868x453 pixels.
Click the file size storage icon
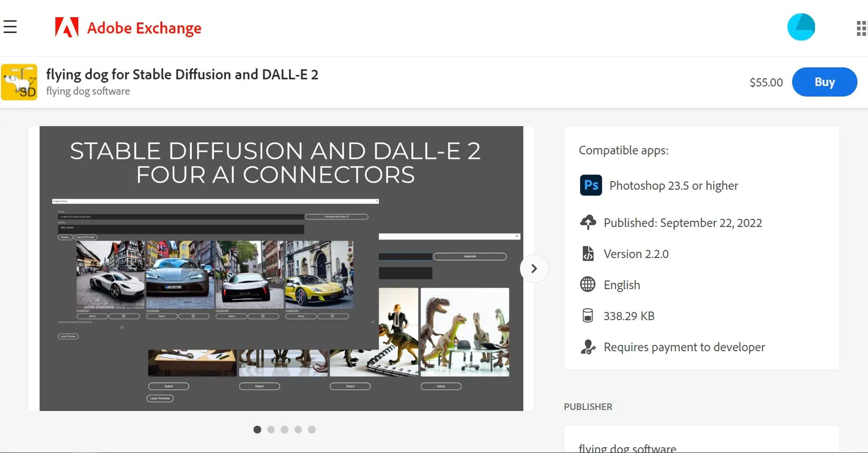[587, 315]
